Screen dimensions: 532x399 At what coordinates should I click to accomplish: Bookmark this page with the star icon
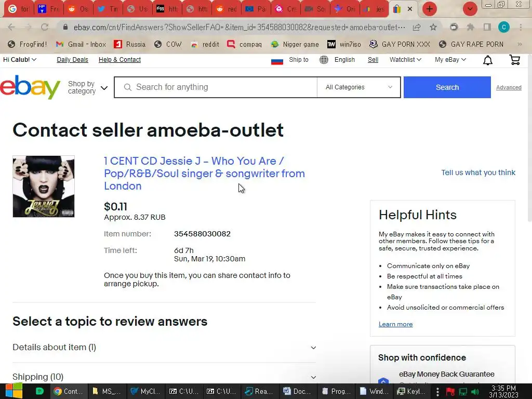[433, 27]
